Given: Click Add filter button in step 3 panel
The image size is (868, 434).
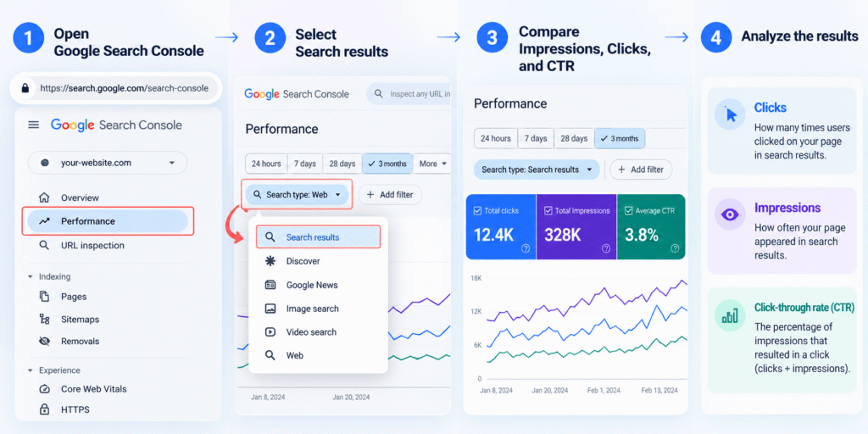Looking at the screenshot, I should pos(641,170).
